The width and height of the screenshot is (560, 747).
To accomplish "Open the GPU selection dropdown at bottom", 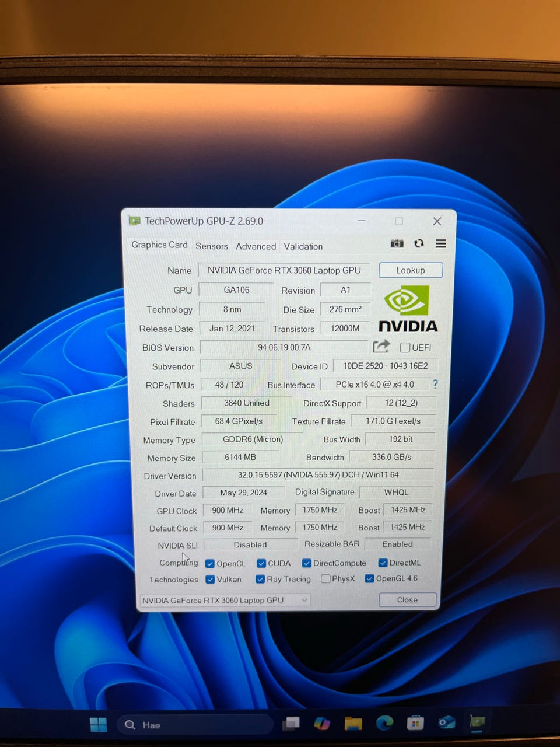I will (x=225, y=600).
